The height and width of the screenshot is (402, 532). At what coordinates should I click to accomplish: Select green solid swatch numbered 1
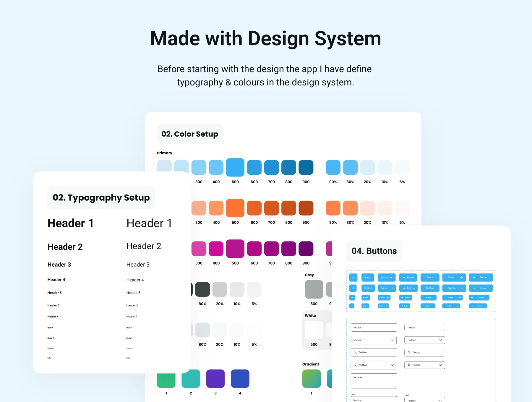tap(166, 380)
